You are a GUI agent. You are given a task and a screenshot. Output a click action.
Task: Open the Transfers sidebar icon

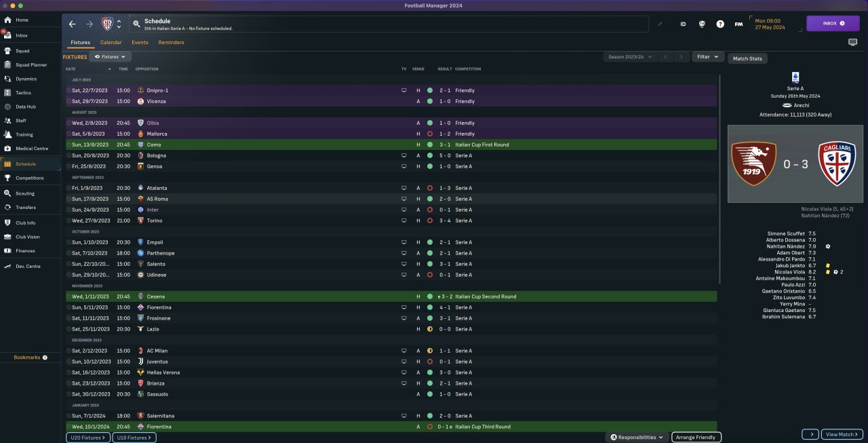coord(8,208)
